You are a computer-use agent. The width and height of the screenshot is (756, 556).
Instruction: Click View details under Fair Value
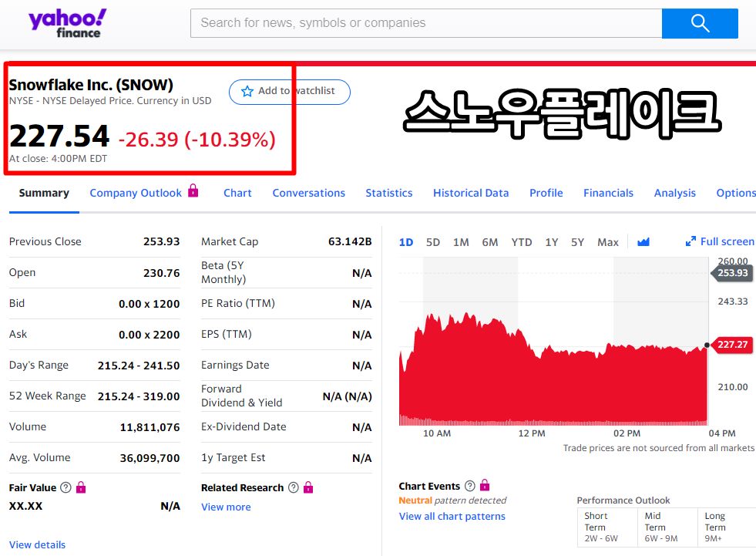(x=37, y=544)
